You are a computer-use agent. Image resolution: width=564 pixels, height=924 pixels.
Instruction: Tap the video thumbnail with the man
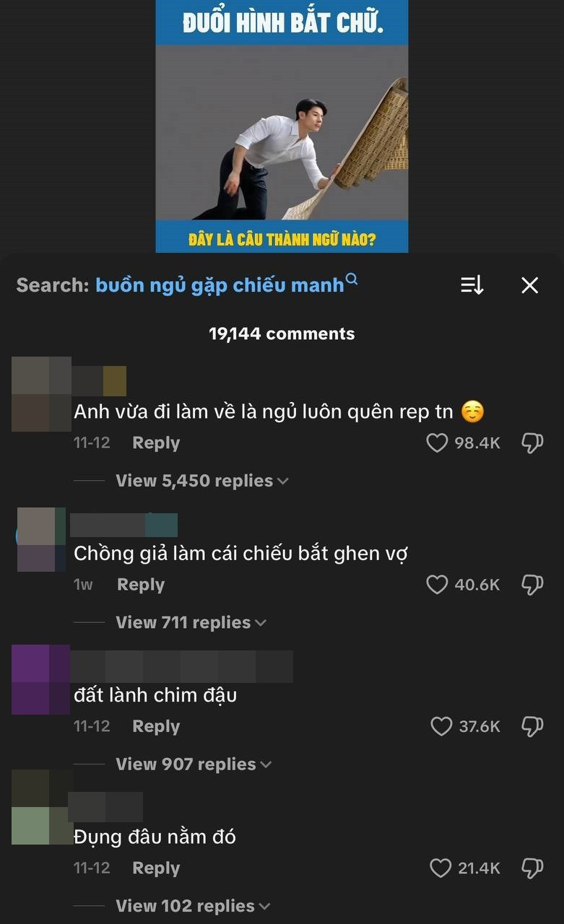point(282,126)
